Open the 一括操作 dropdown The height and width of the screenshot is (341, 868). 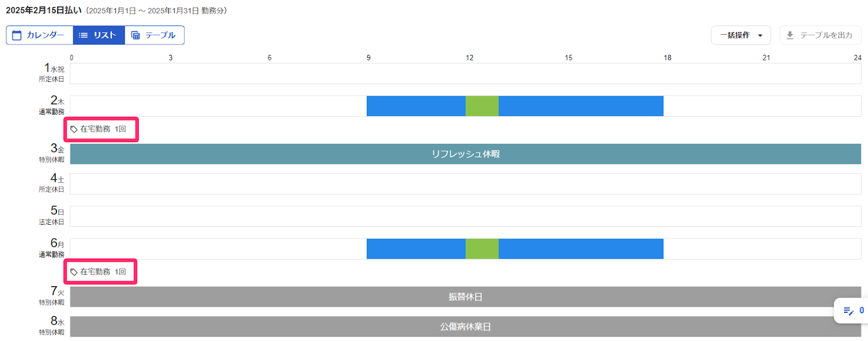tap(741, 35)
